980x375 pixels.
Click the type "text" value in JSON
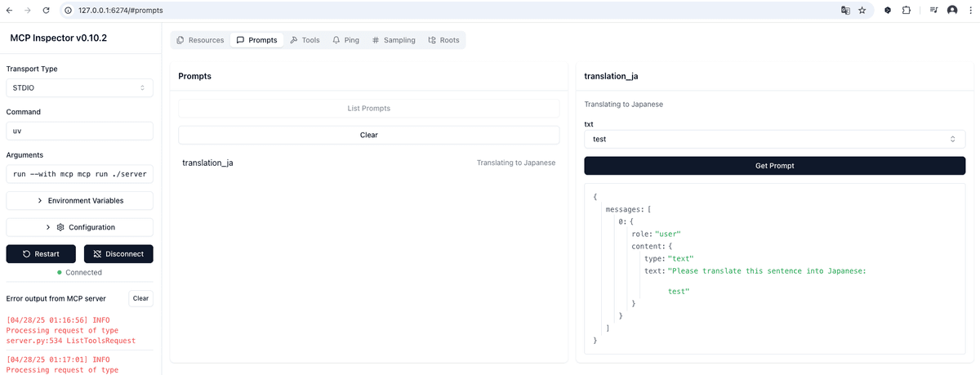(x=680, y=258)
